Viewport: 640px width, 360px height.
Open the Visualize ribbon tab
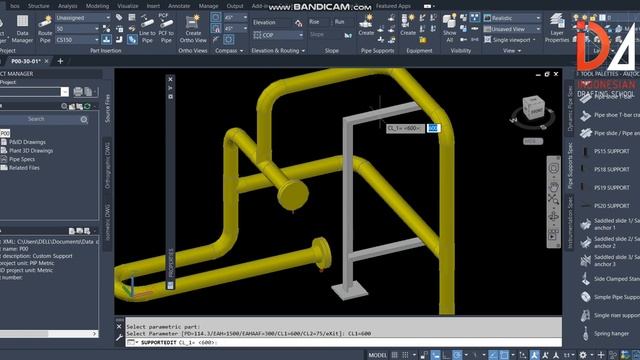128,6
